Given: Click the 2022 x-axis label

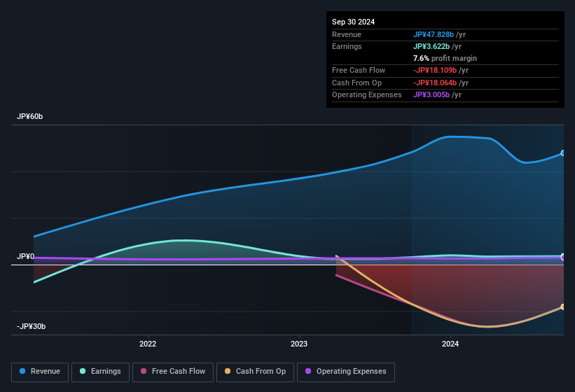Looking at the screenshot, I should pos(148,344).
